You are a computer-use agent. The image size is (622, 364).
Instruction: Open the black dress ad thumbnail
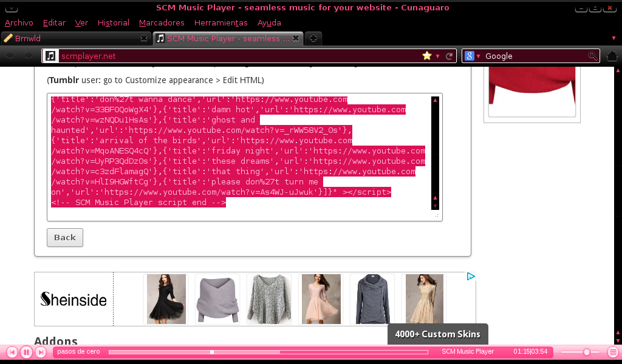pyautogui.click(x=166, y=299)
